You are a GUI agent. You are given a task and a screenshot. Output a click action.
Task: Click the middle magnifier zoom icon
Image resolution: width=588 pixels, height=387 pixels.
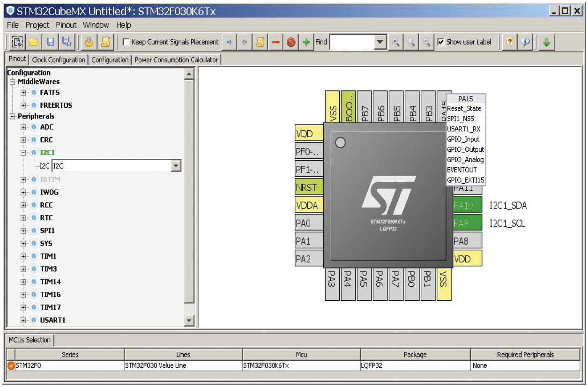pos(411,42)
